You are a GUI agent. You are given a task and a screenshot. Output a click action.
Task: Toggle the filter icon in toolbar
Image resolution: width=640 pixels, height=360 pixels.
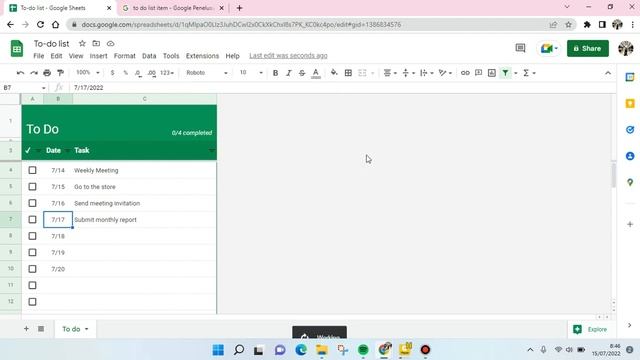point(505,73)
